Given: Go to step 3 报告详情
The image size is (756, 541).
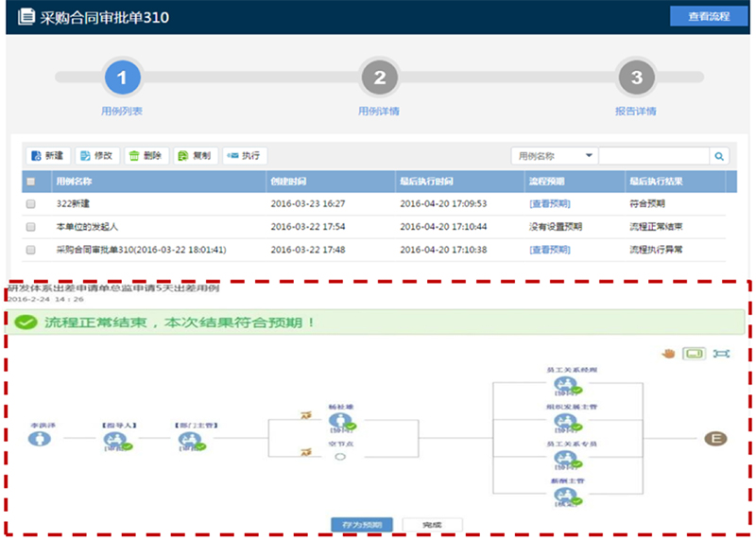Looking at the screenshot, I should click(636, 79).
